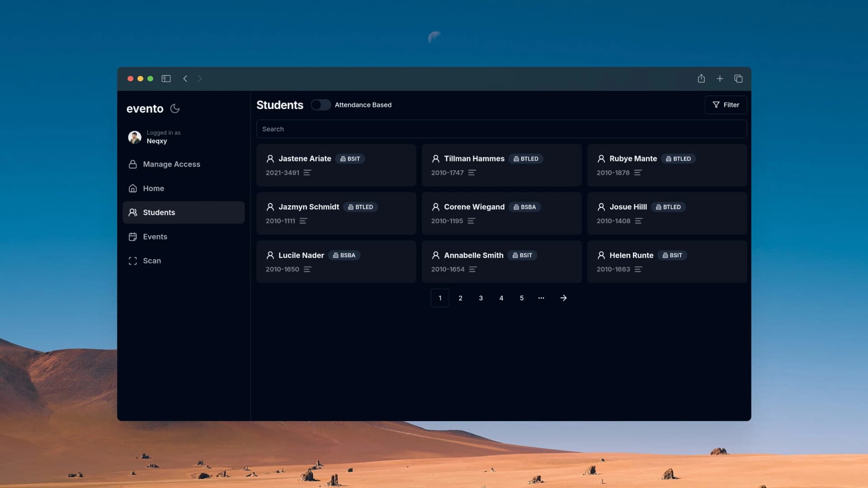Open the Filter dropdown
Viewport: 868px width, 488px height.
click(726, 105)
